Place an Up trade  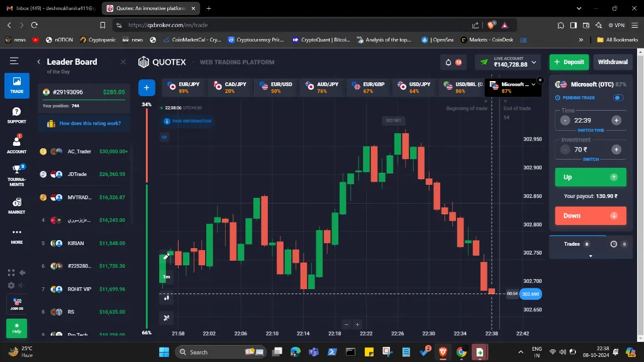[x=591, y=177]
